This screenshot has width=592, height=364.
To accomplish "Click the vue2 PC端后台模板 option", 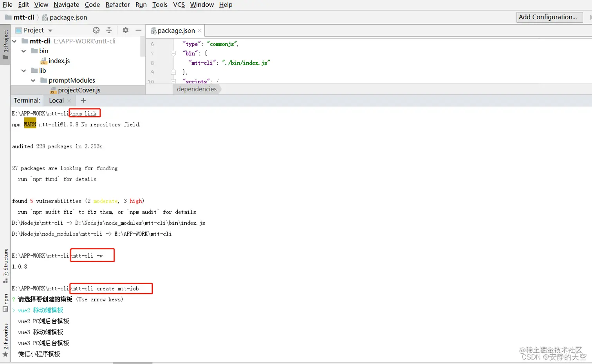I will click(44, 321).
